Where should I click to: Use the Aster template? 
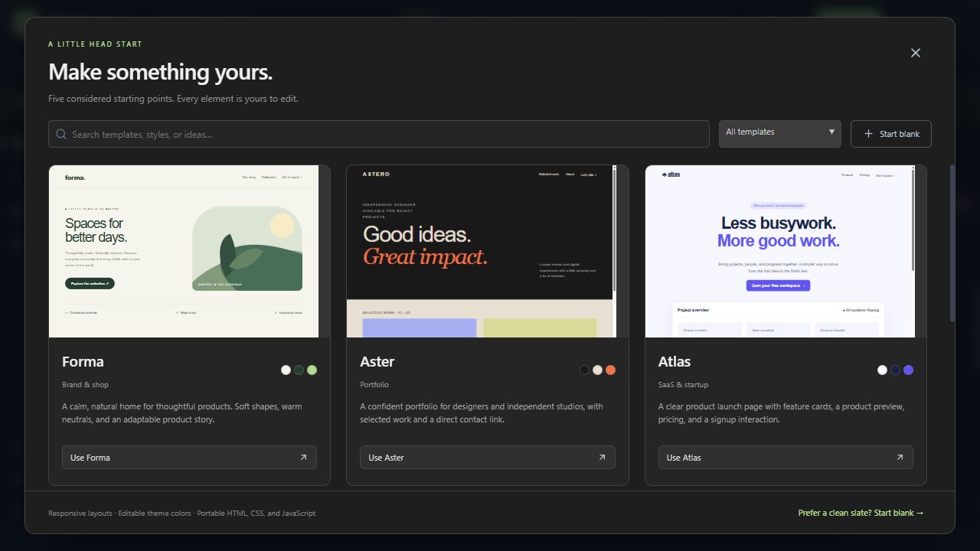[488, 458]
